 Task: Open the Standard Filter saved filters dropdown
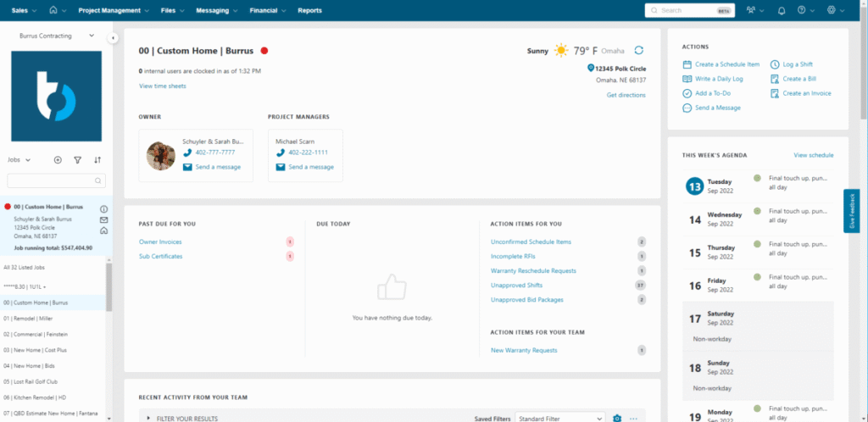pyautogui.click(x=560, y=418)
